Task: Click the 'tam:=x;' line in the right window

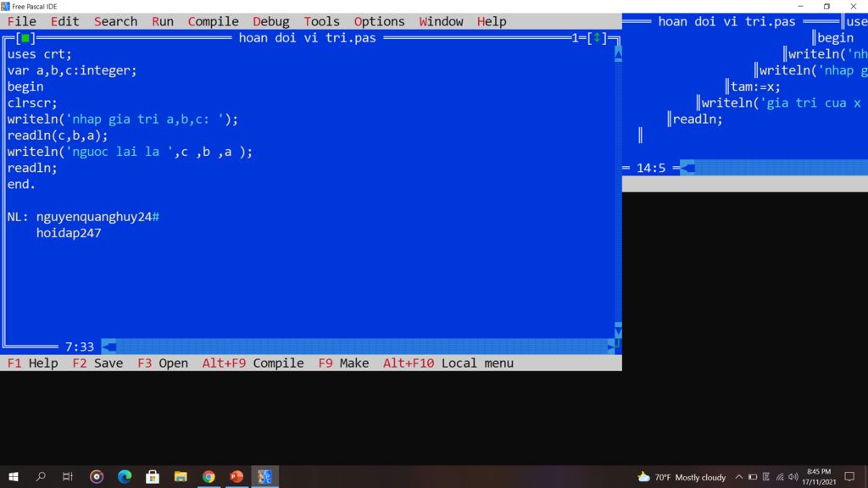Action: [x=755, y=87]
